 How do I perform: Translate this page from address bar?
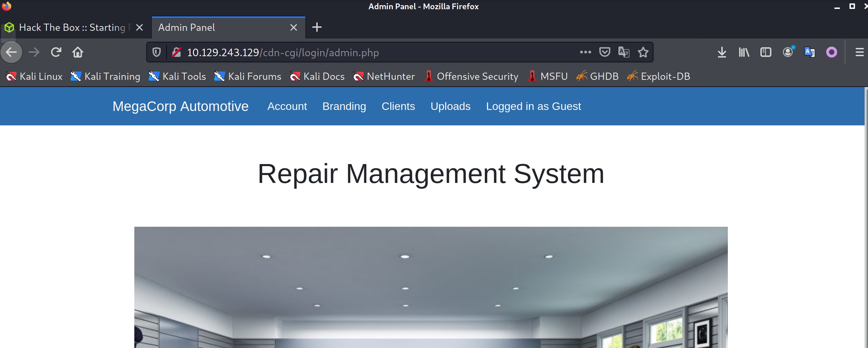pos(624,52)
